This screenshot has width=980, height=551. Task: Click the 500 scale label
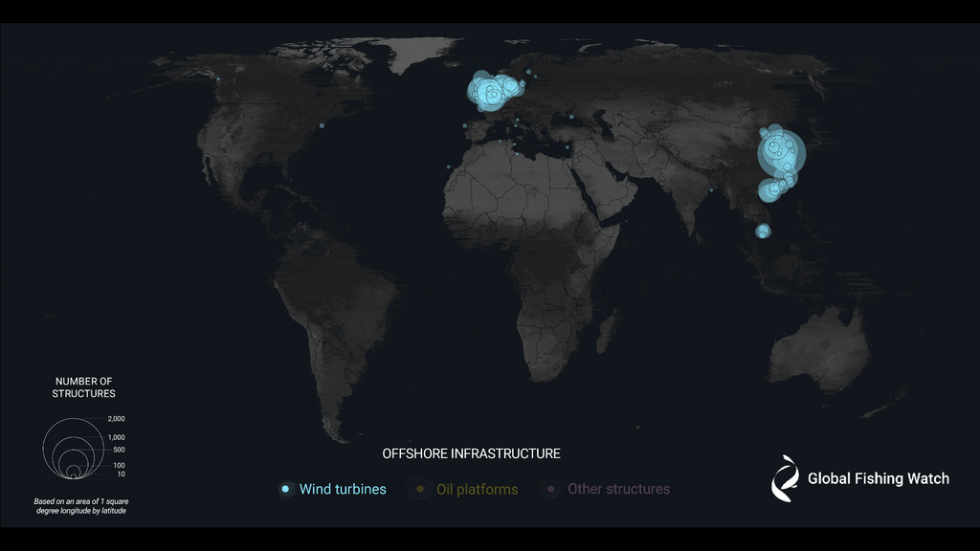119,450
